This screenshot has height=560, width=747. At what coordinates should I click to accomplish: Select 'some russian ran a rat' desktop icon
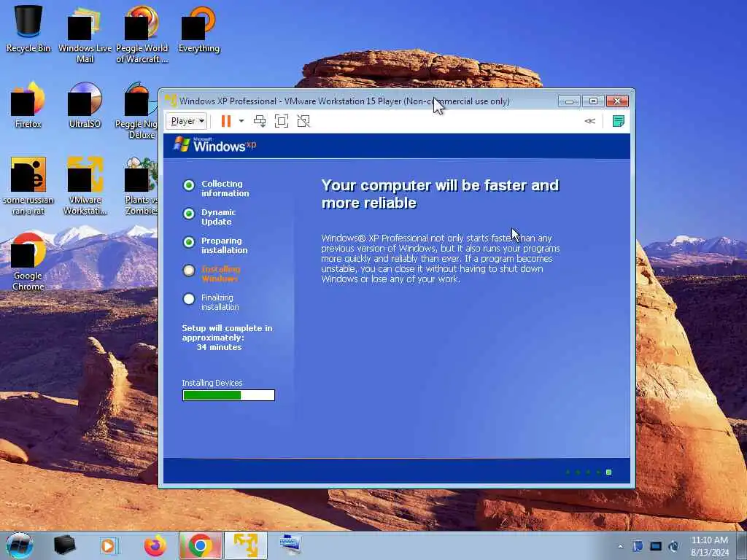click(28, 186)
